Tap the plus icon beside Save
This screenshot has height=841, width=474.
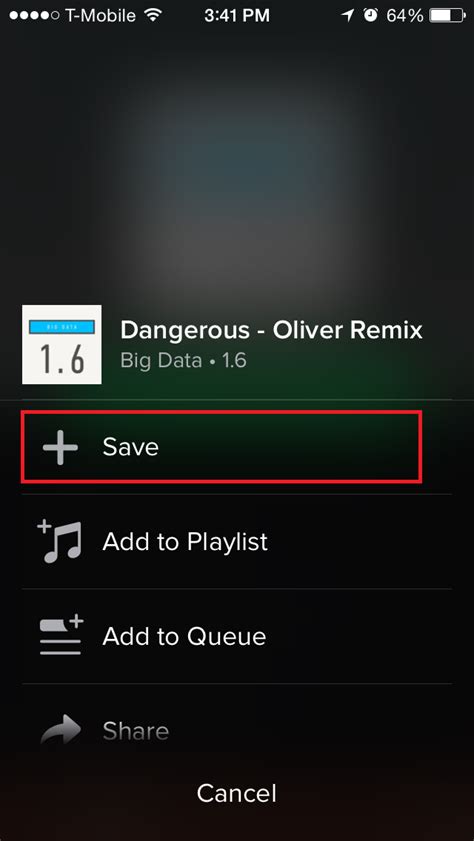pyautogui.click(x=60, y=447)
